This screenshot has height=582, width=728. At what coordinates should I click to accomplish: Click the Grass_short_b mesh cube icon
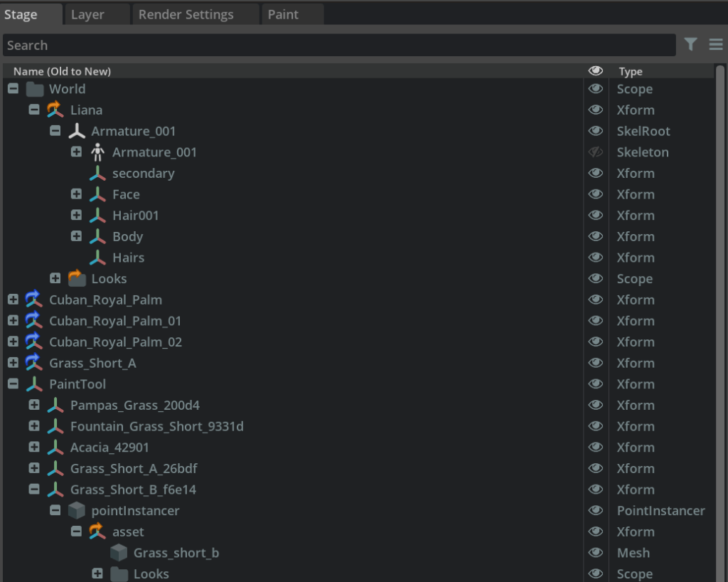coord(119,553)
